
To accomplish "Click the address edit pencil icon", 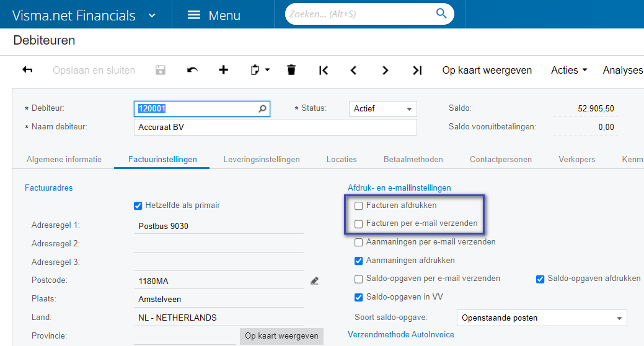I will point(315,281).
